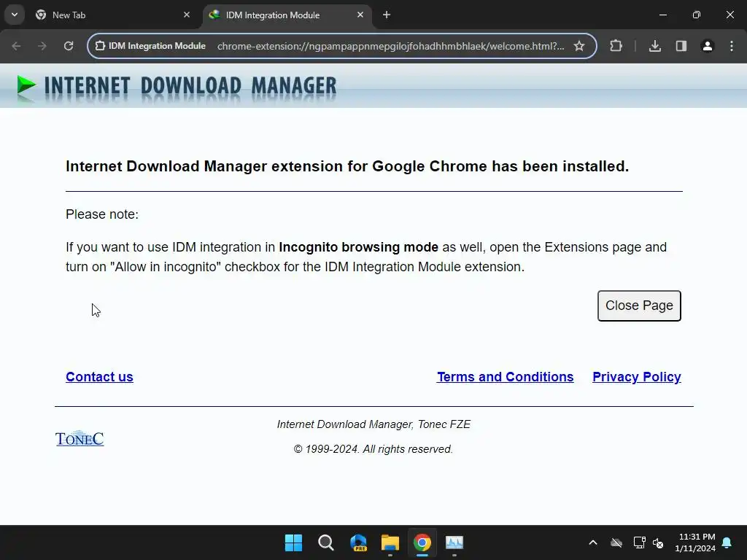
Task: Focus the chrome-extension URL address field
Action: (391, 46)
